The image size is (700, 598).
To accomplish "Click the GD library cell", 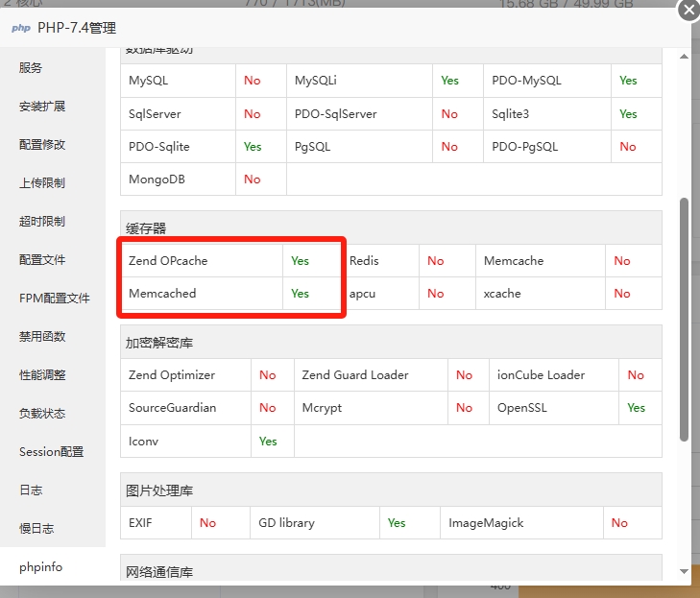I will (x=315, y=522).
